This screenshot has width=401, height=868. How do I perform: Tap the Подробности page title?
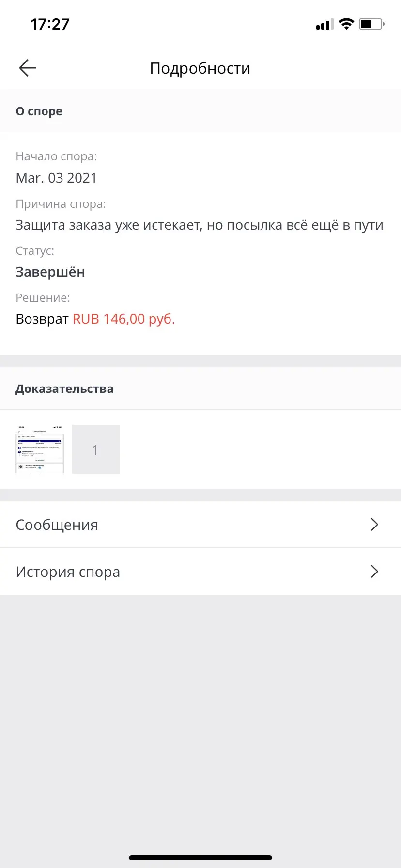click(200, 68)
